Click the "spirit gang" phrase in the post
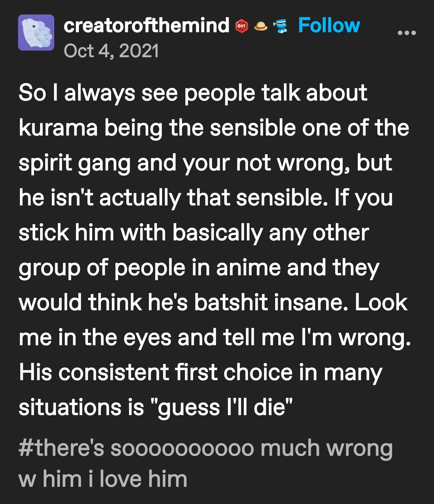The image size is (434, 504). pyautogui.click(x=75, y=163)
